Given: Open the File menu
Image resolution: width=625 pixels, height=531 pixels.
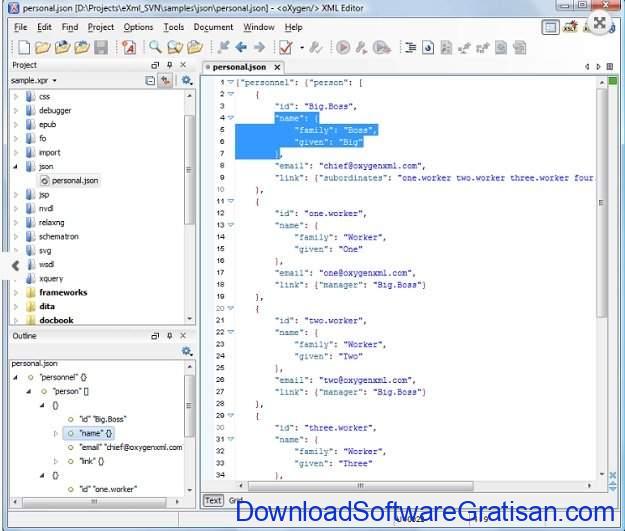Looking at the screenshot, I should tap(20, 27).
